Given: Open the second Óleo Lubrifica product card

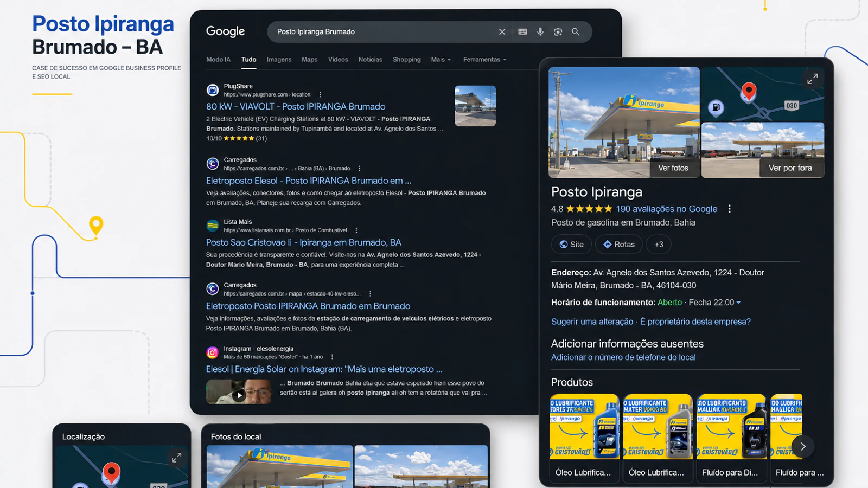Looking at the screenshot, I should coord(658,438).
